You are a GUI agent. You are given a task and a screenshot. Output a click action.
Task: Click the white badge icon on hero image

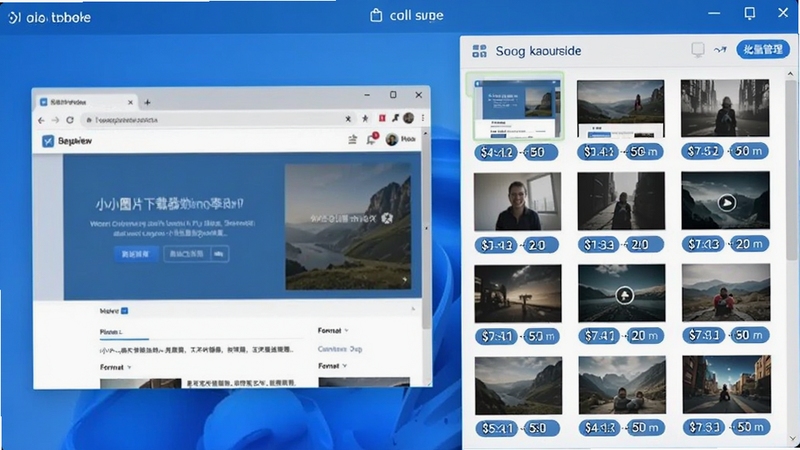pos(387,218)
